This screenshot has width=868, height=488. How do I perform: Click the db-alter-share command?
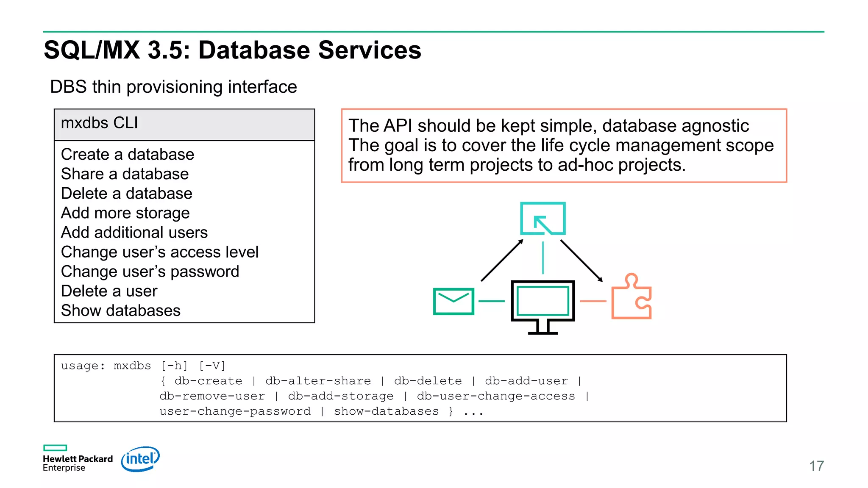318,381
